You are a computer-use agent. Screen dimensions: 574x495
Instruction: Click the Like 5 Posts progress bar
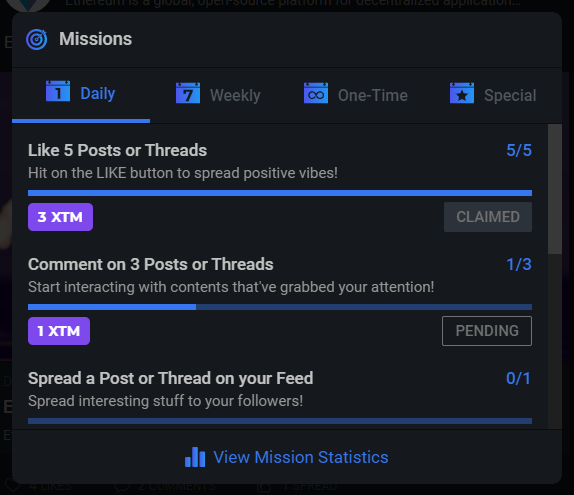pyautogui.click(x=280, y=193)
